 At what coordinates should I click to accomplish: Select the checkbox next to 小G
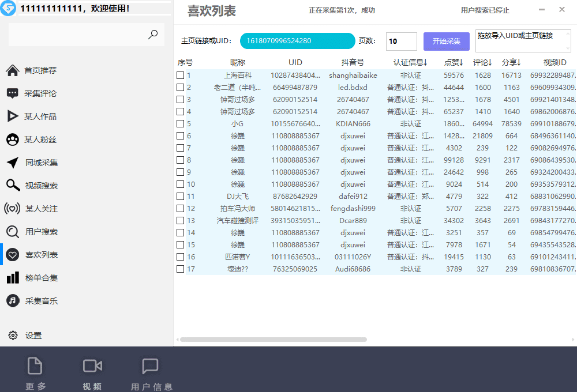tap(180, 123)
